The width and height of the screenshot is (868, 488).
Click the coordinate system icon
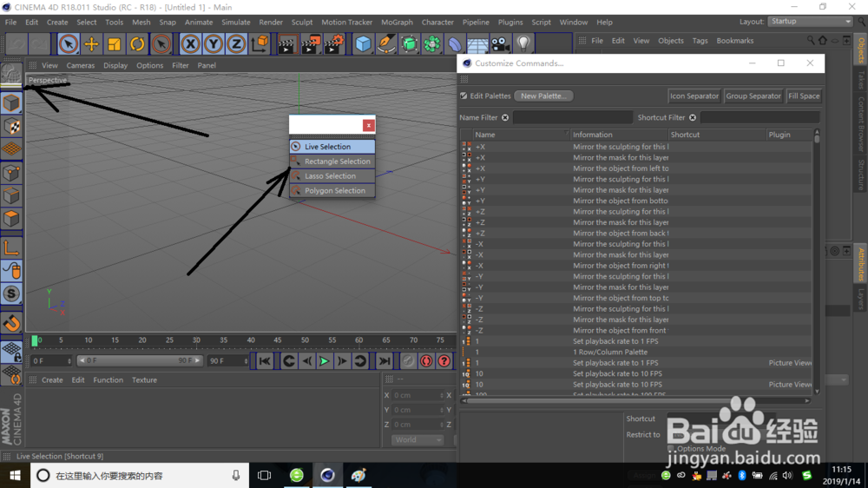tap(260, 43)
